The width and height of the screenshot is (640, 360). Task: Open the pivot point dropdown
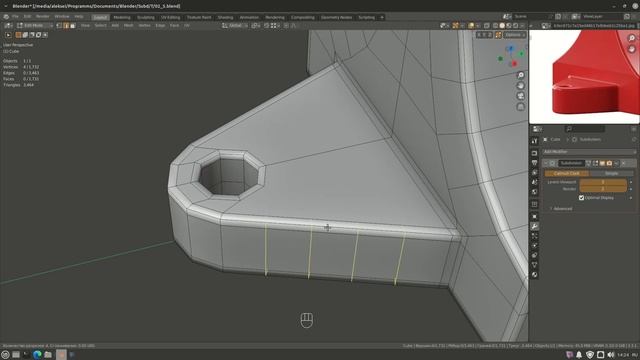point(256,25)
